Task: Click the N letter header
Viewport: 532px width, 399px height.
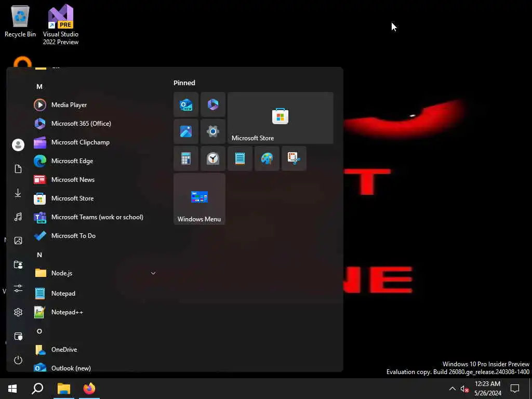Action: [x=39, y=255]
